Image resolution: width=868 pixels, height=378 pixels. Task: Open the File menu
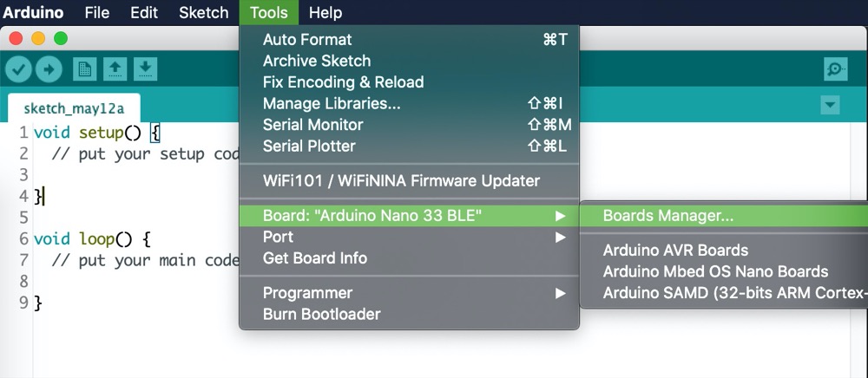point(97,12)
